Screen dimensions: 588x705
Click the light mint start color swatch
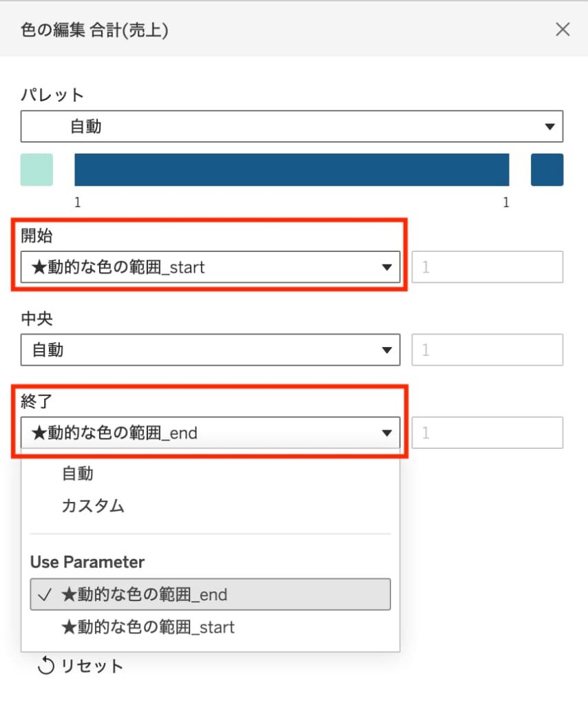(36, 169)
